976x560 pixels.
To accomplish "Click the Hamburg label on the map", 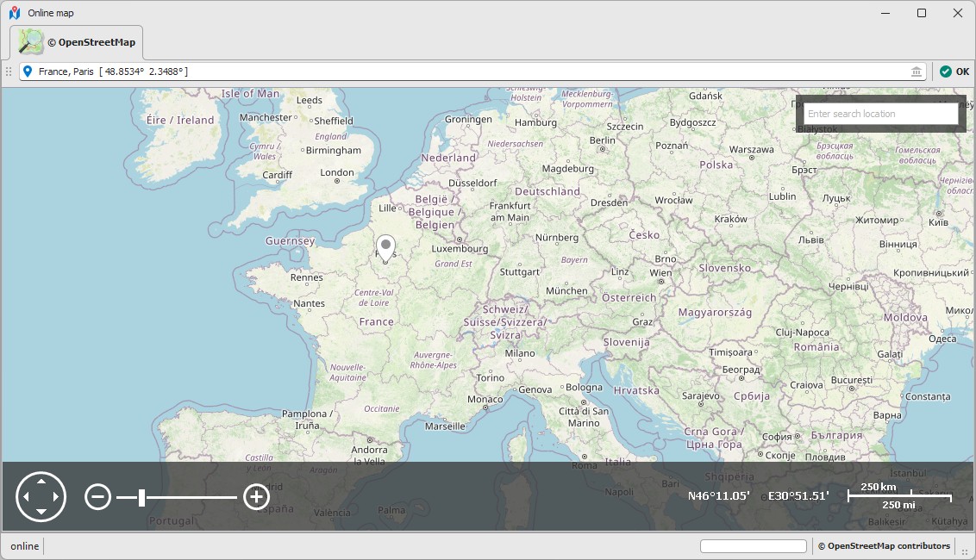I will (535, 122).
